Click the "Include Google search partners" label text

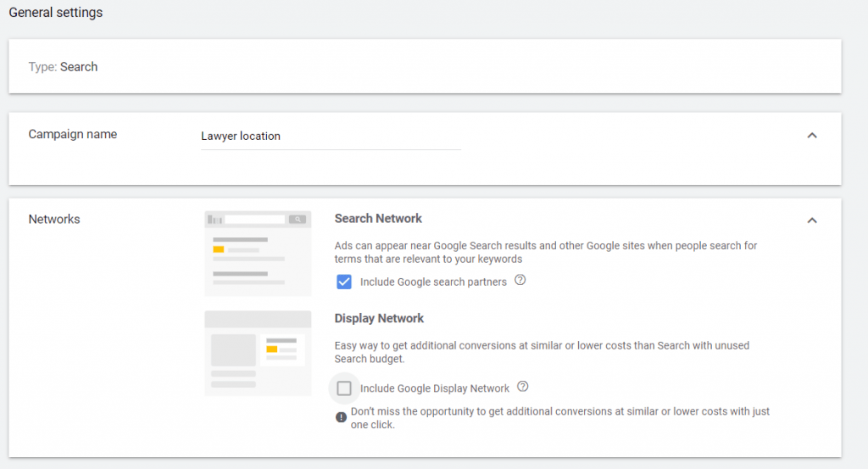pyautogui.click(x=433, y=282)
